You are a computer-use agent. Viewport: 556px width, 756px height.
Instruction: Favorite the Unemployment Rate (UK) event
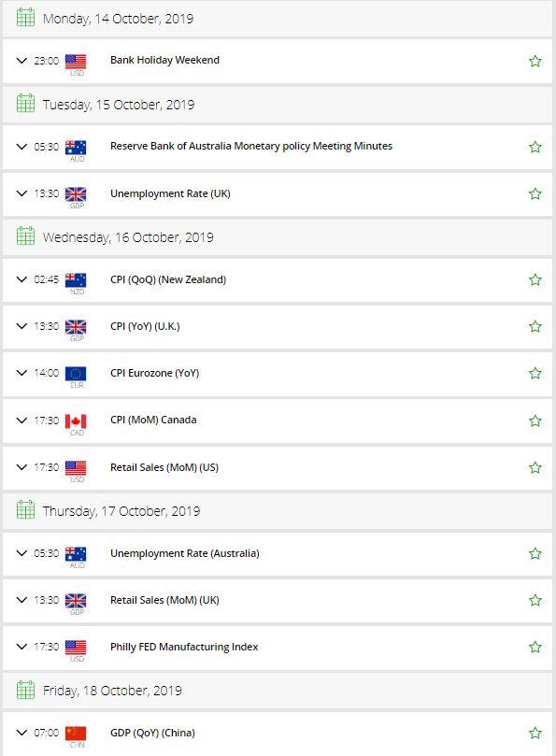click(x=535, y=193)
